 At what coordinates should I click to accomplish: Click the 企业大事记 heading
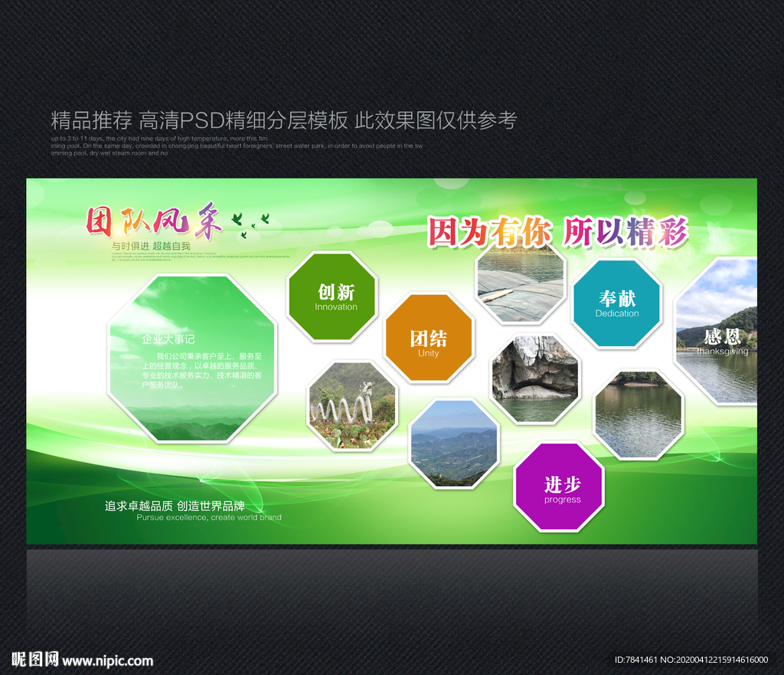[x=168, y=339]
